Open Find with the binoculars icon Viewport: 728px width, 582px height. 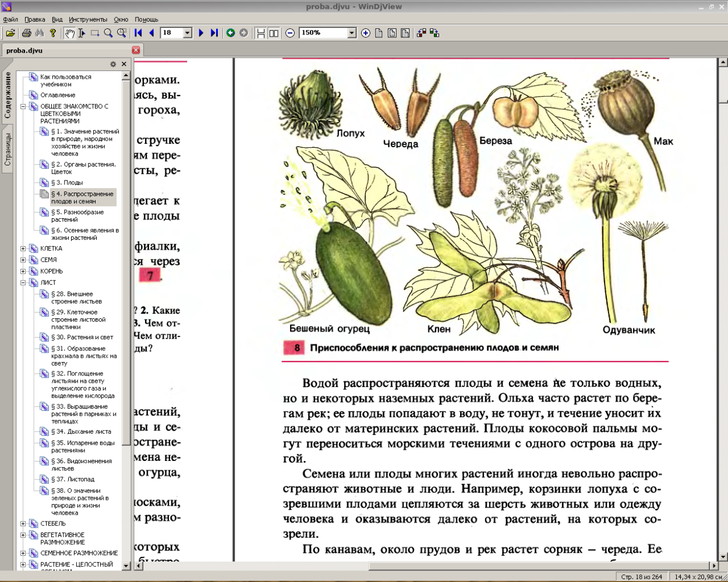click(40, 33)
